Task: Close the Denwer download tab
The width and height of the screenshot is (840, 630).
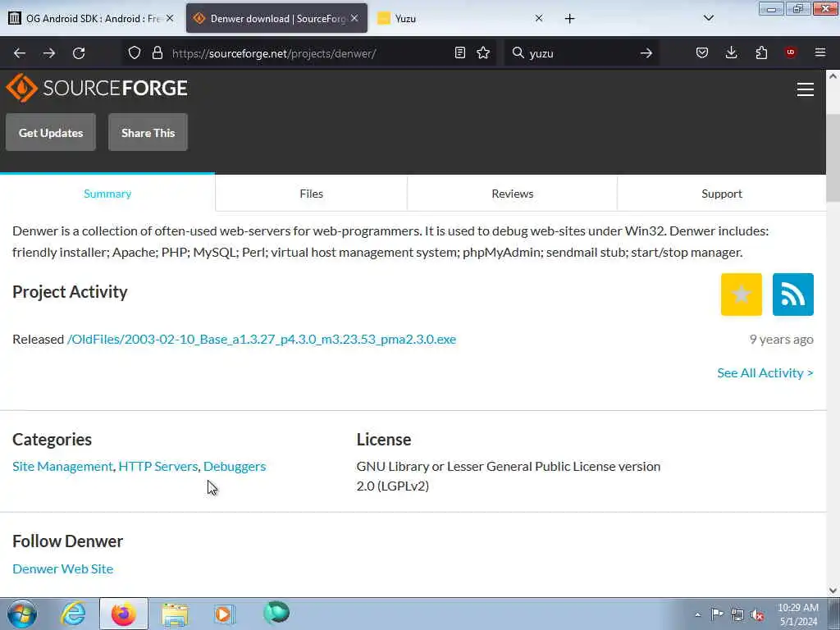Action: [x=354, y=18]
